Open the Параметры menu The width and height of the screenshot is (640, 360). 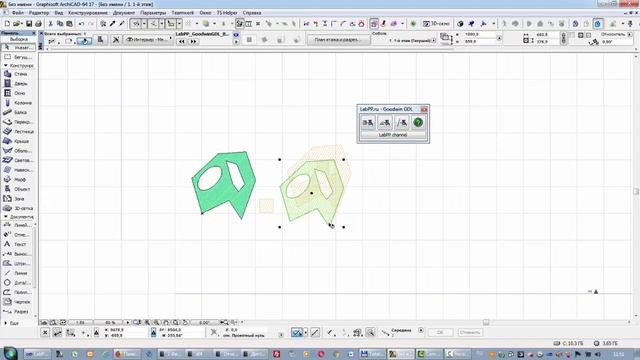click(x=153, y=13)
